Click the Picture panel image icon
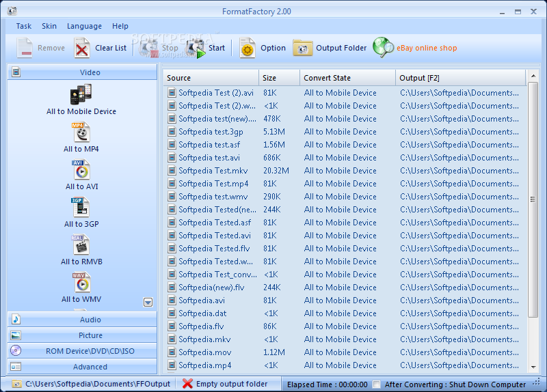Viewport: 547px width, 392px height. point(16,335)
